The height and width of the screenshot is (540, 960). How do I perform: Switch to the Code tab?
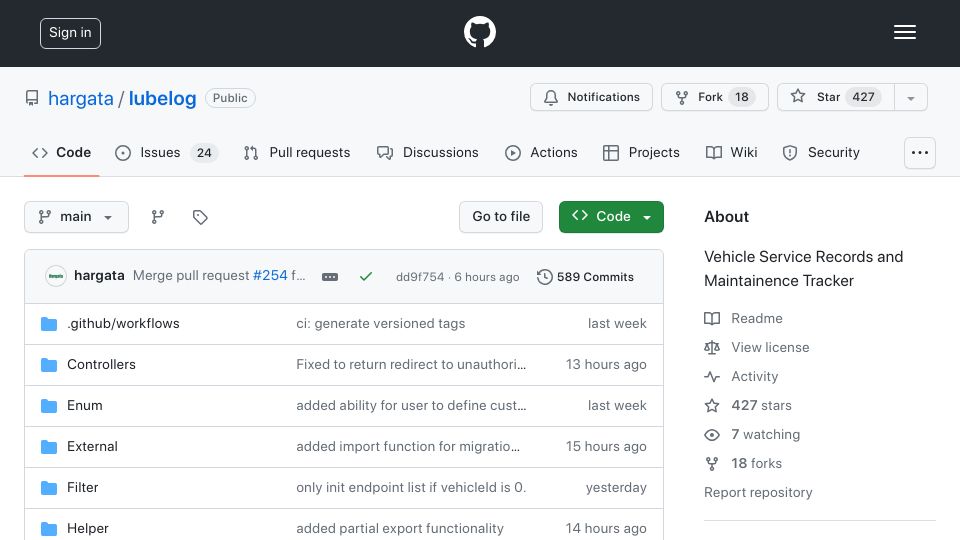[62, 152]
